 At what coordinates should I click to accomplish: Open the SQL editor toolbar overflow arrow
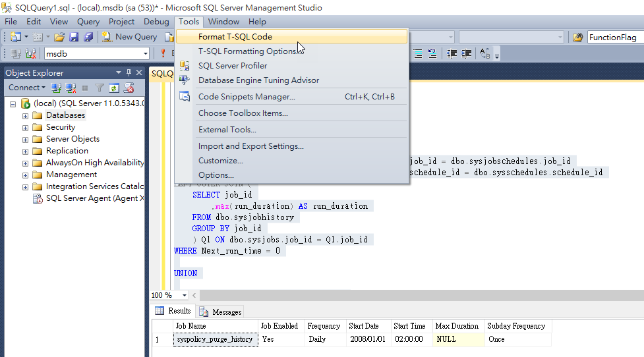[497, 55]
